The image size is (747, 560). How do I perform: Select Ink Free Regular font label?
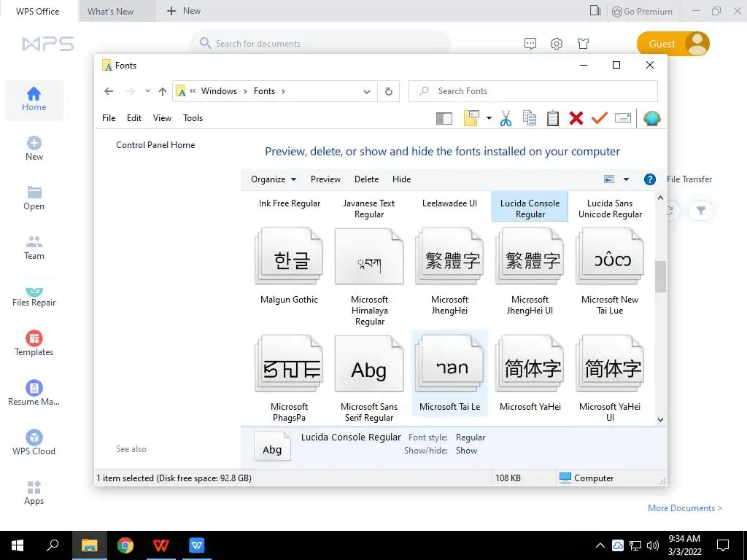click(289, 203)
